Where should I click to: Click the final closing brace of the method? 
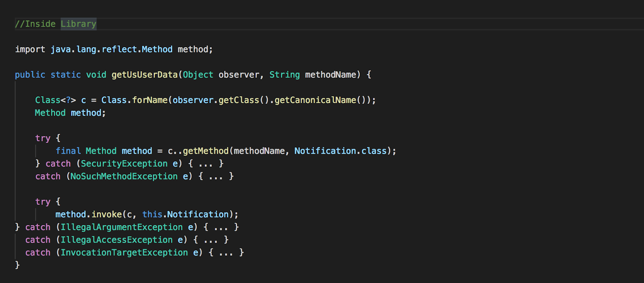pyautogui.click(x=17, y=265)
